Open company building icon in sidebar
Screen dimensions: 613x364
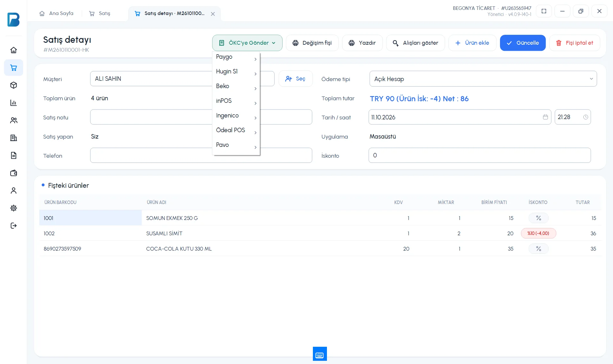13,138
